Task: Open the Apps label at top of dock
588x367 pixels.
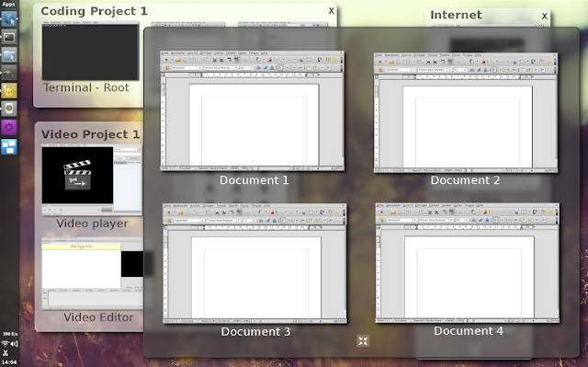Action: point(8,4)
